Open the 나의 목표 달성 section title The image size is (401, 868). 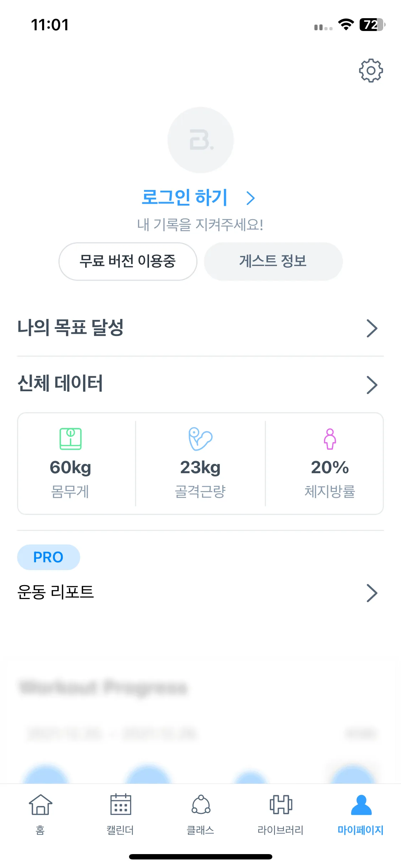pos(71,328)
